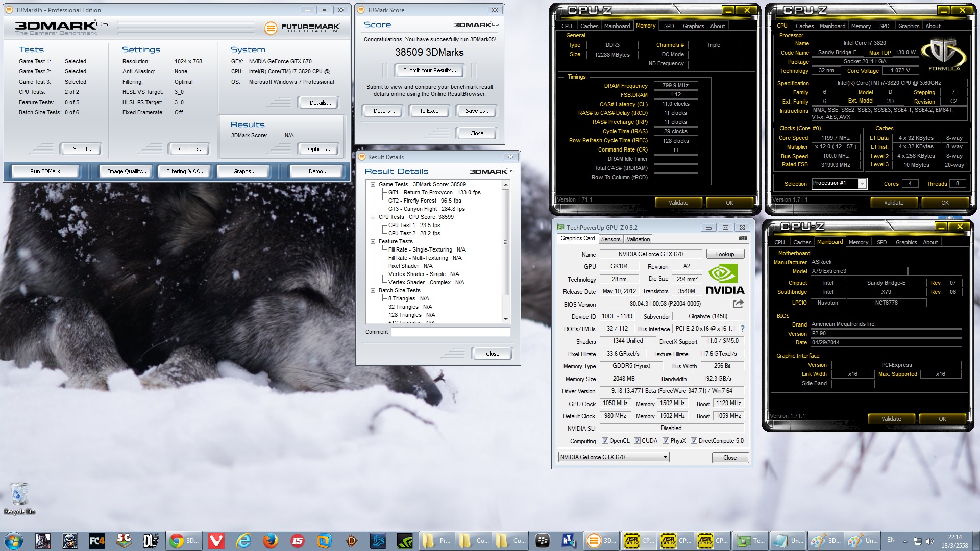Toggle the OpenCL checkbox
Viewport: 980px width, 551px height.
point(605,441)
